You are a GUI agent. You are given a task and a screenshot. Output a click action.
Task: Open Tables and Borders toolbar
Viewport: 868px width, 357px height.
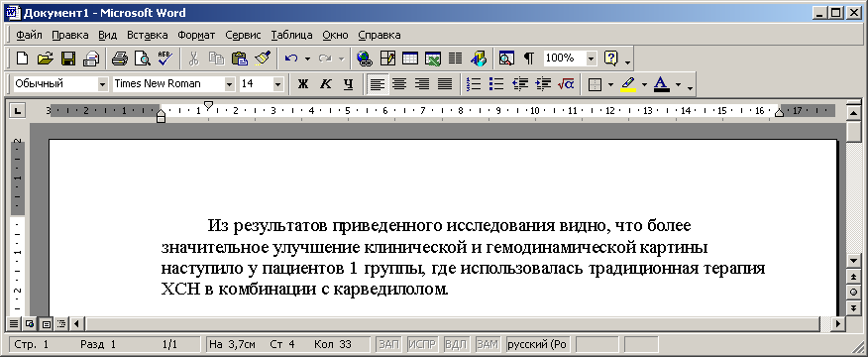point(387,59)
